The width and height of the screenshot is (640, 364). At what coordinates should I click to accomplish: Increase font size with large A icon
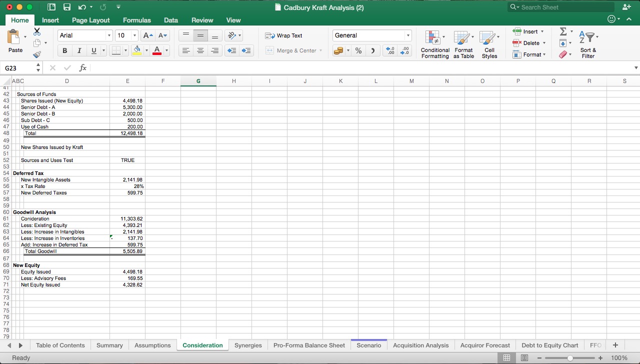[x=147, y=35]
